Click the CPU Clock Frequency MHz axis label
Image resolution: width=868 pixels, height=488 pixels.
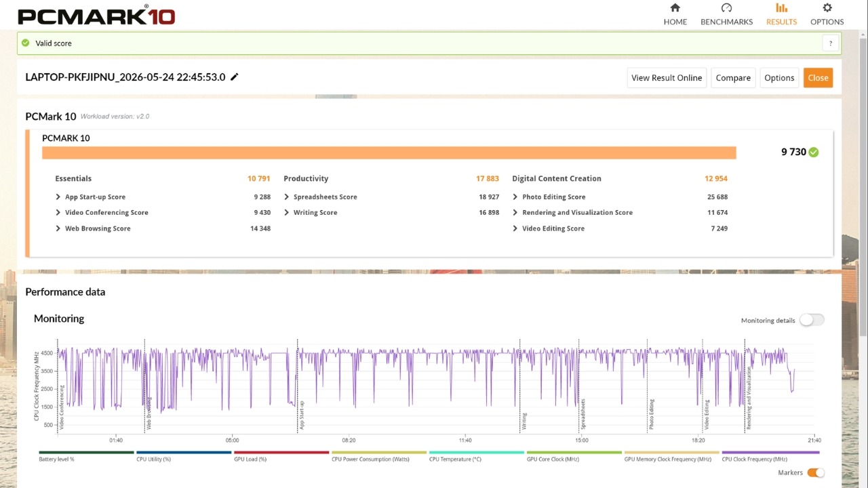tap(36, 386)
